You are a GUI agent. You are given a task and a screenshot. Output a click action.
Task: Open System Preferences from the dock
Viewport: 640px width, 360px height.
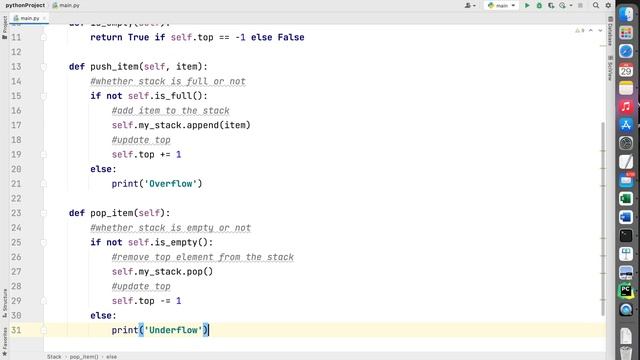626,143
